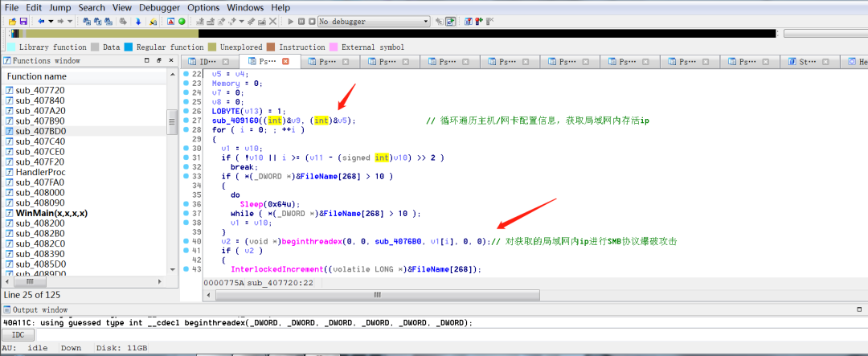Expand the back-navigation history dropdown arrow

(x=51, y=21)
